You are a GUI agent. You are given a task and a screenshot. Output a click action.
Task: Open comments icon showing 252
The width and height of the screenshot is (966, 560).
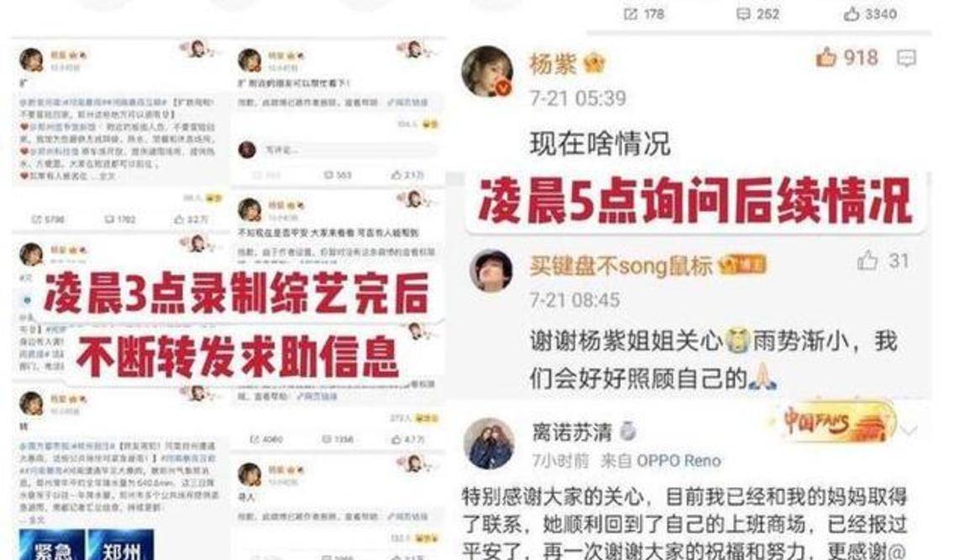click(743, 13)
